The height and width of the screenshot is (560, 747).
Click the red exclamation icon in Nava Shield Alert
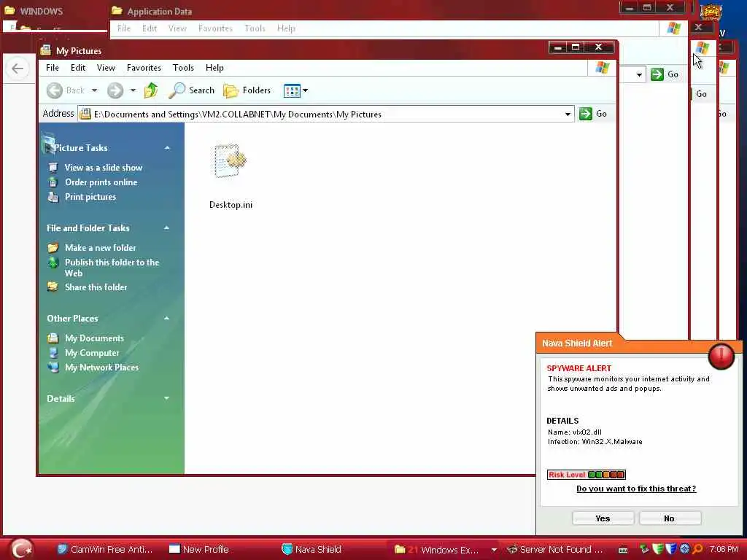click(721, 356)
